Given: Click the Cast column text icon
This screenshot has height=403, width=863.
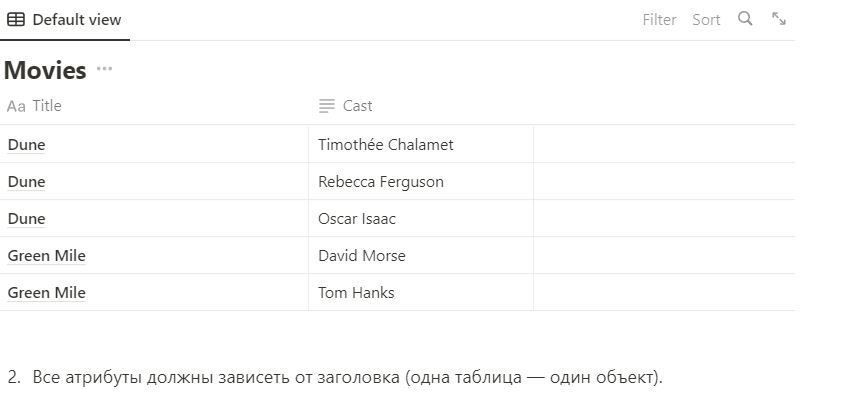Looking at the screenshot, I should tap(326, 106).
